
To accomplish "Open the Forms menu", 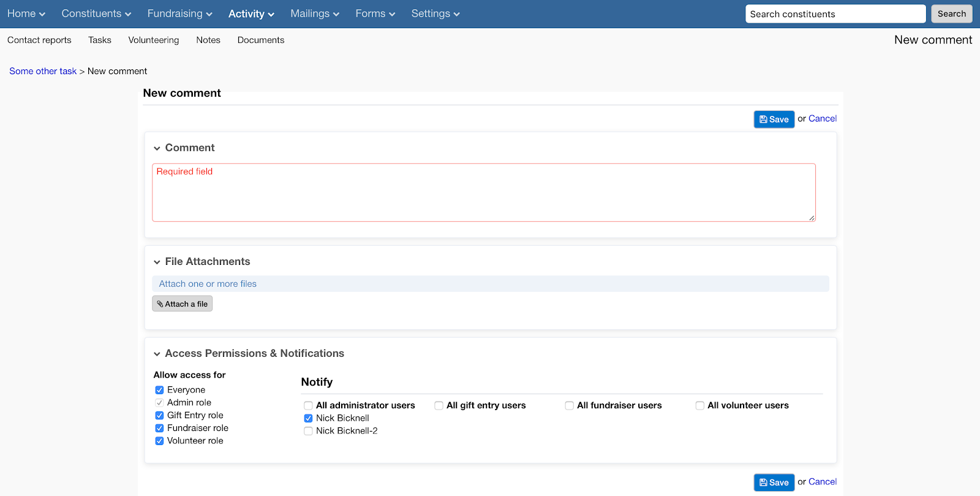I will pyautogui.click(x=375, y=13).
